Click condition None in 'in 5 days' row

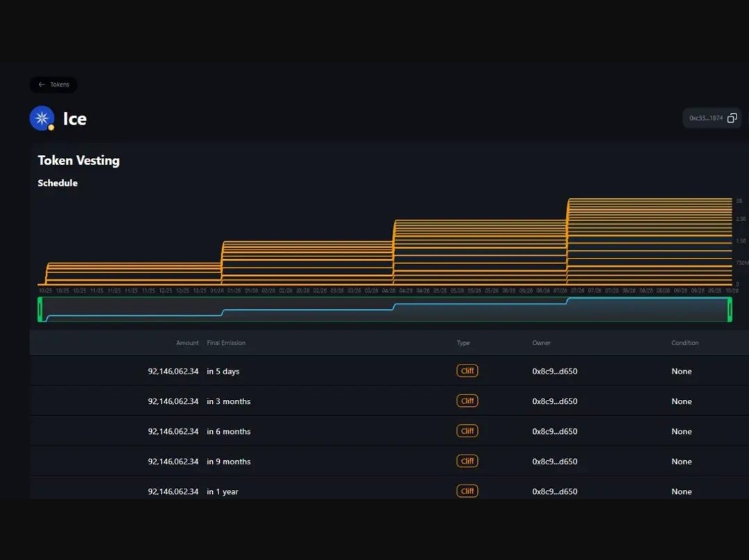tap(681, 371)
